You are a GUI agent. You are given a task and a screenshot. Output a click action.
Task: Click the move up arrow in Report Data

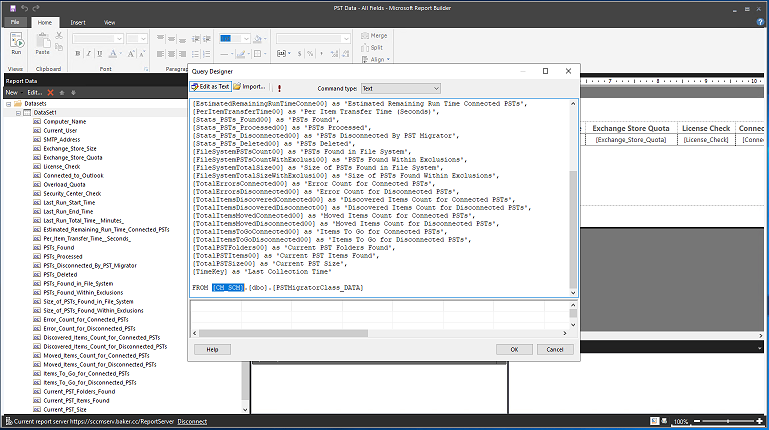pyautogui.click(x=62, y=92)
